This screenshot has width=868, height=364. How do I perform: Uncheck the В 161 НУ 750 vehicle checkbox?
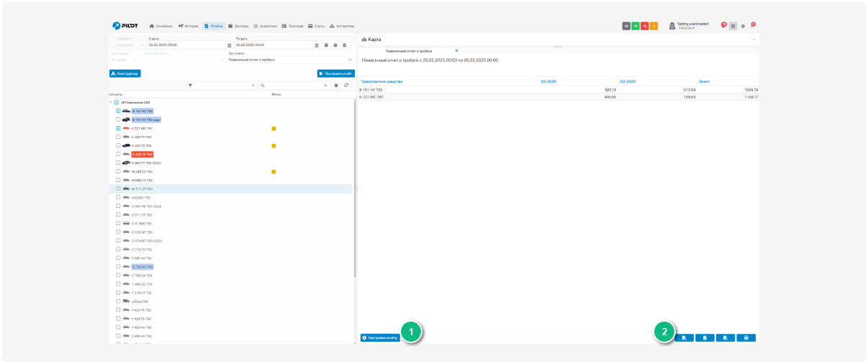pos(118,112)
